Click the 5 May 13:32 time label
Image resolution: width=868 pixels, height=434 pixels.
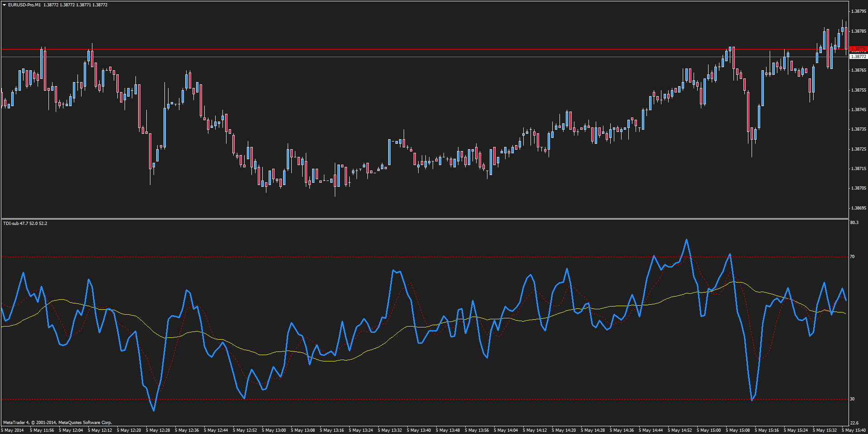(390, 430)
